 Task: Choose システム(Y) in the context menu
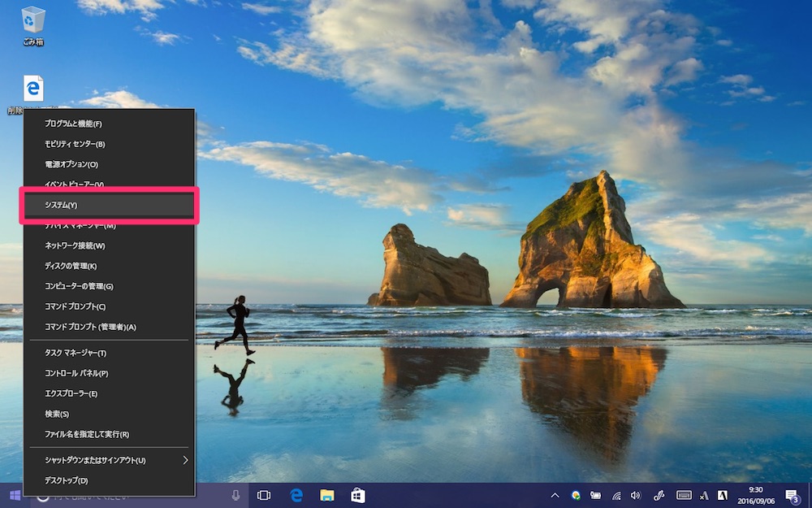pyautogui.click(x=110, y=206)
